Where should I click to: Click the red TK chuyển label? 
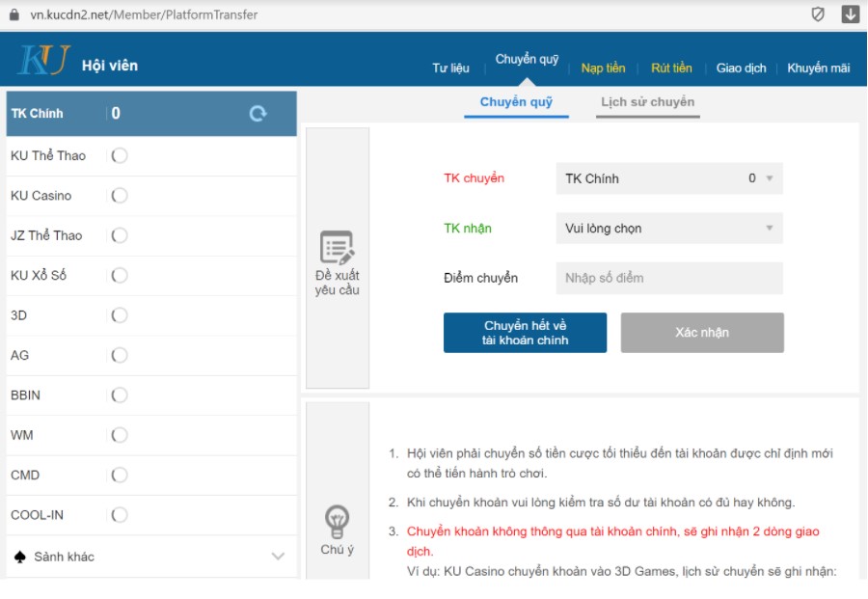click(474, 178)
